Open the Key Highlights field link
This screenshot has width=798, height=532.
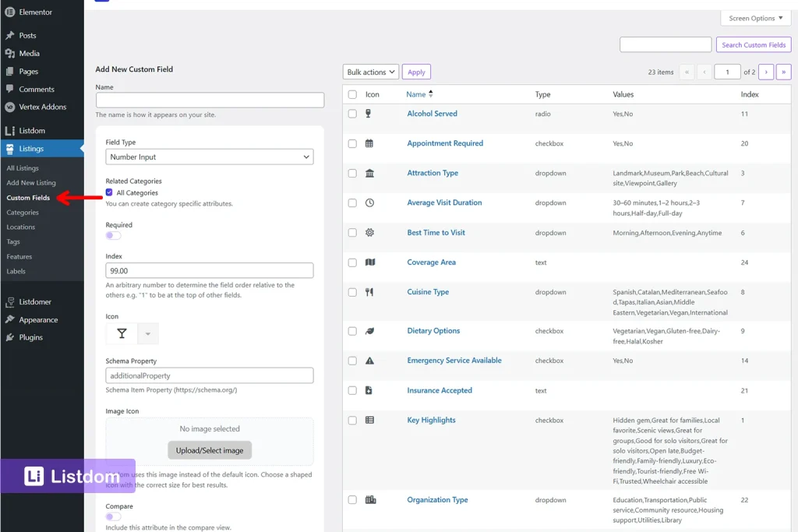coord(433,420)
